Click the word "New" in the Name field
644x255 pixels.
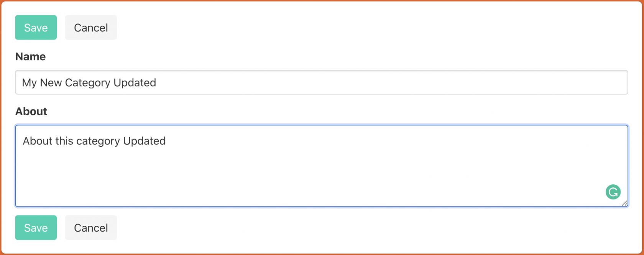click(51, 83)
